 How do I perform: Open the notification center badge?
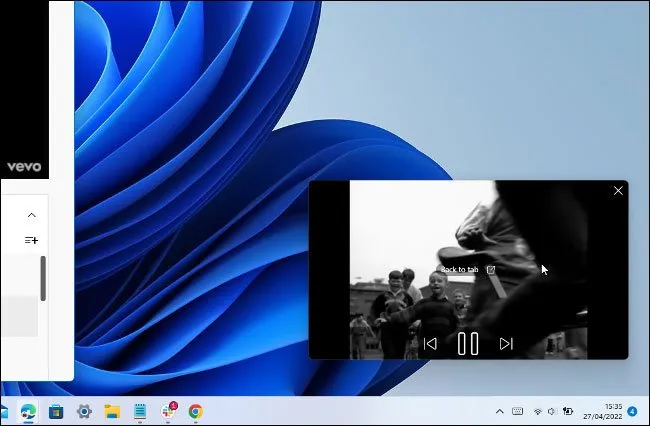pyautogui.click(x=632, y=411)
